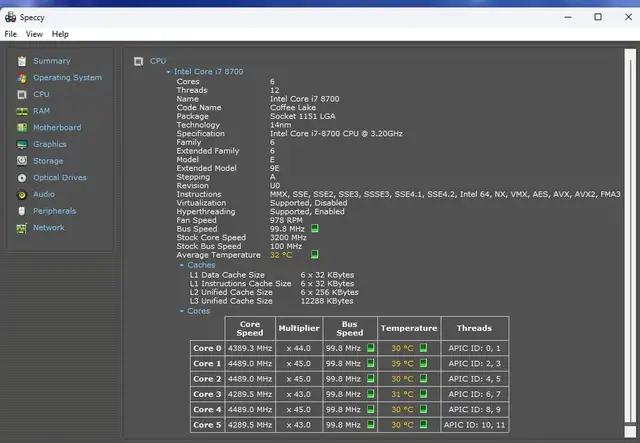Open the Motherboard section
The width and height of the screenshot is (640, 443).
pos(57,127)
